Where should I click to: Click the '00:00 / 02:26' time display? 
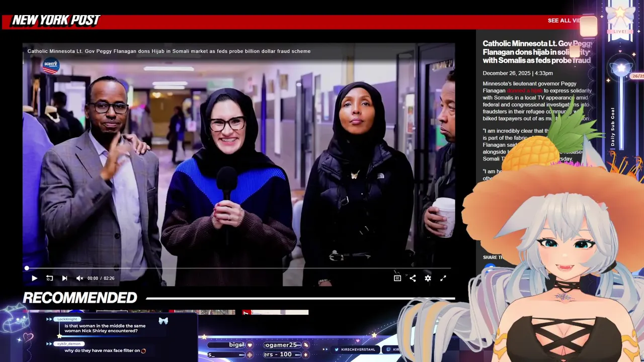[101, 278]
